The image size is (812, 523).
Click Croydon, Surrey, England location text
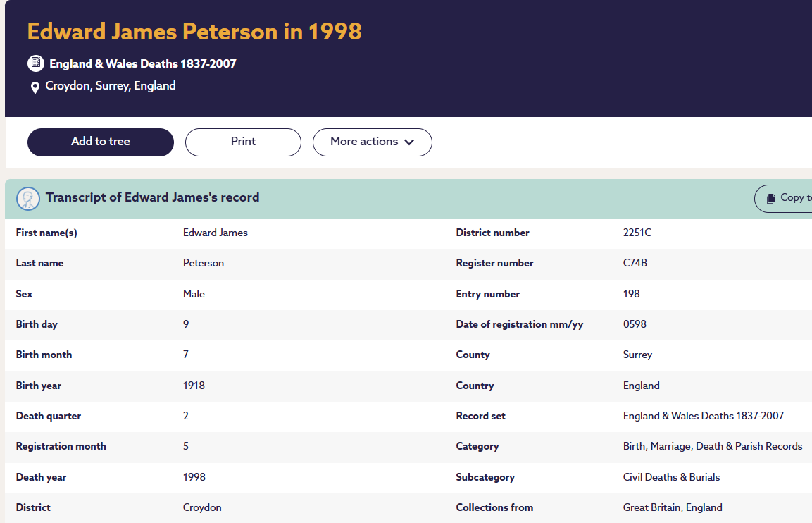(111, 86)
